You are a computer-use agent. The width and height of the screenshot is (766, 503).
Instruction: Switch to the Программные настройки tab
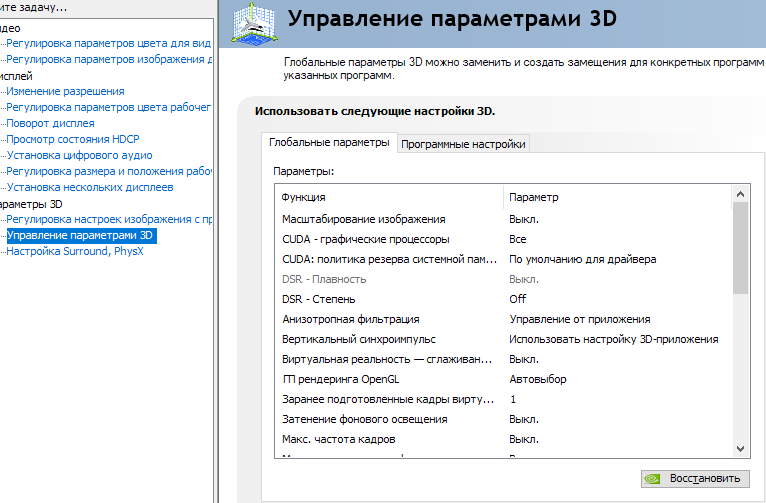(x=463, y=144)
